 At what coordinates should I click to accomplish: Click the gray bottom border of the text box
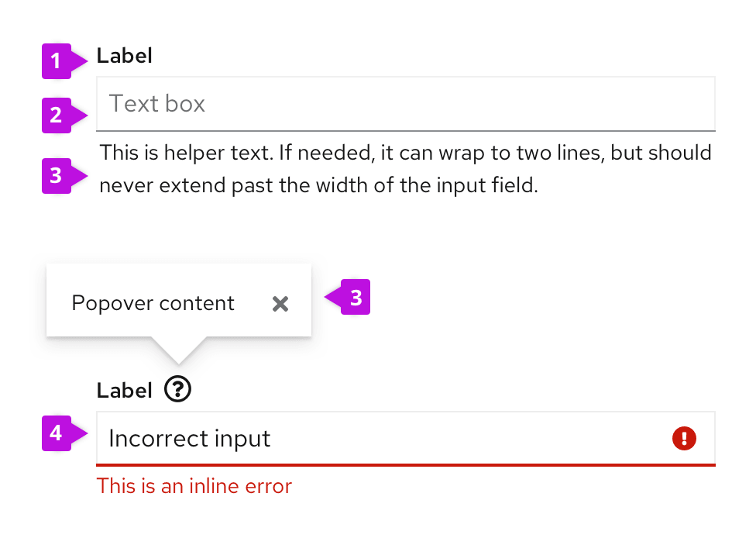point(405,130)
